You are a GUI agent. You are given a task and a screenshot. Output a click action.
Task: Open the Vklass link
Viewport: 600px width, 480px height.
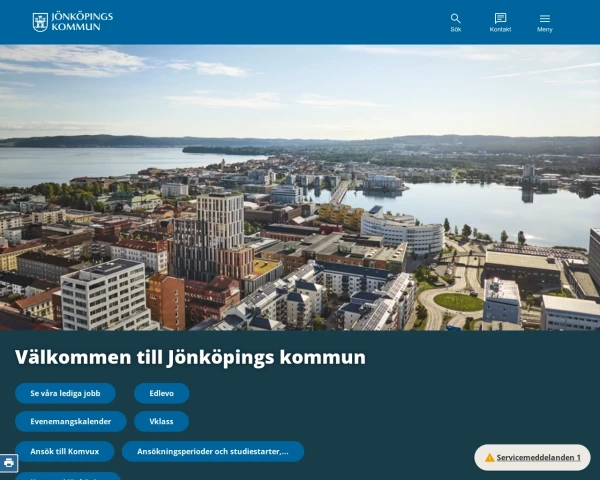pos(161,421)
